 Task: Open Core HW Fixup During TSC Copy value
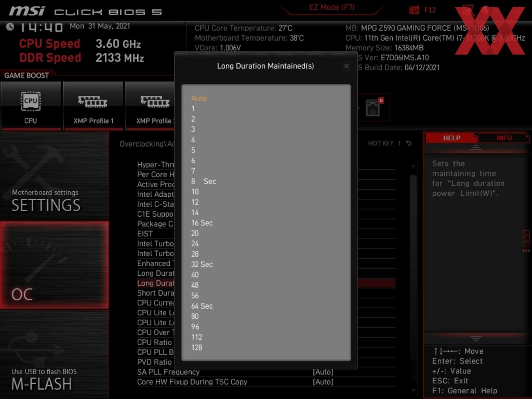pos(323,382)
